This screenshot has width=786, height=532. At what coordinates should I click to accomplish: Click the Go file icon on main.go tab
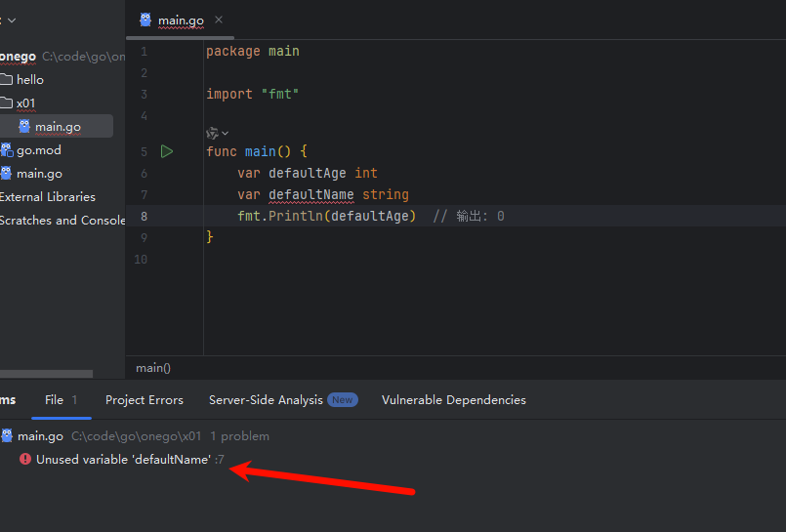[x=145, y=20]
